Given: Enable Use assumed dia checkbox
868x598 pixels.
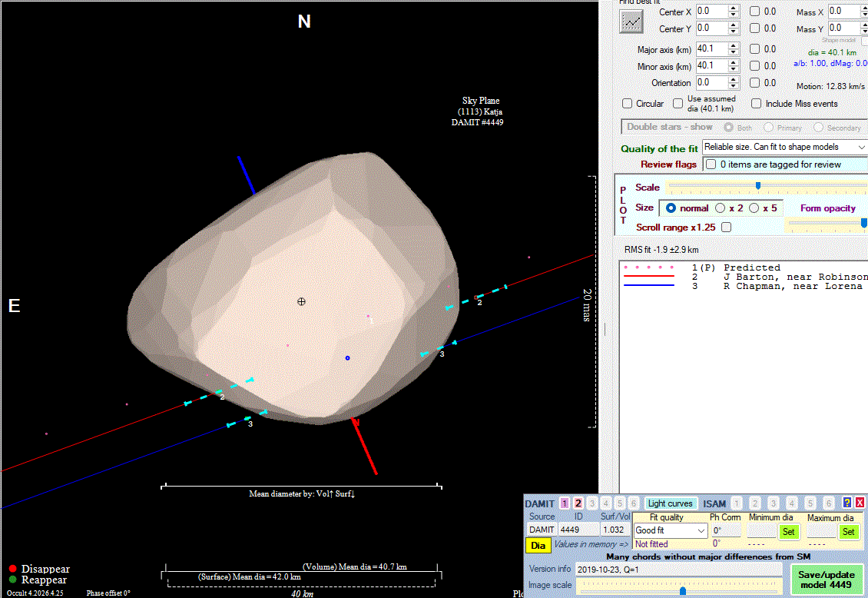Looking at the screenshot, I should 678,104.
